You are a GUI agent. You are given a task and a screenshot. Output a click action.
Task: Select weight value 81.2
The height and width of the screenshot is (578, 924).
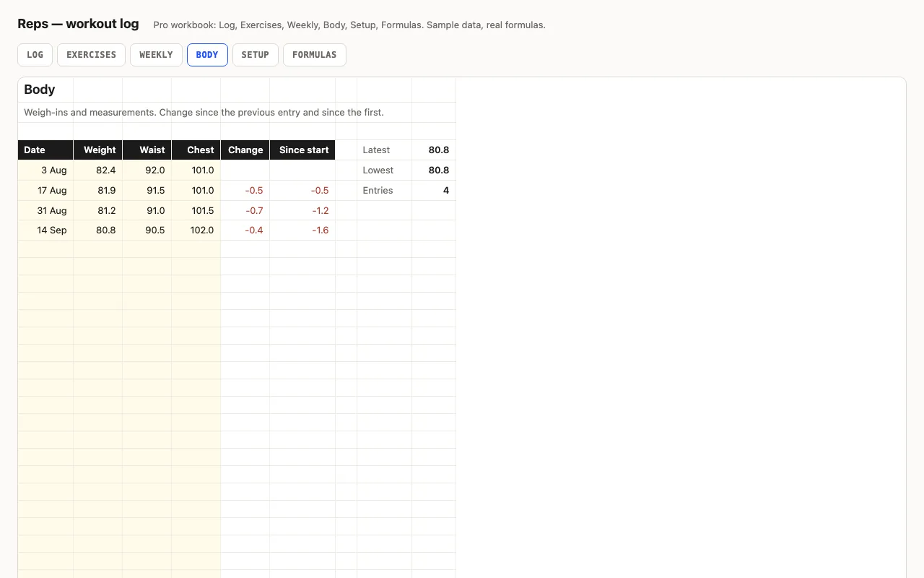coord(98,211)
